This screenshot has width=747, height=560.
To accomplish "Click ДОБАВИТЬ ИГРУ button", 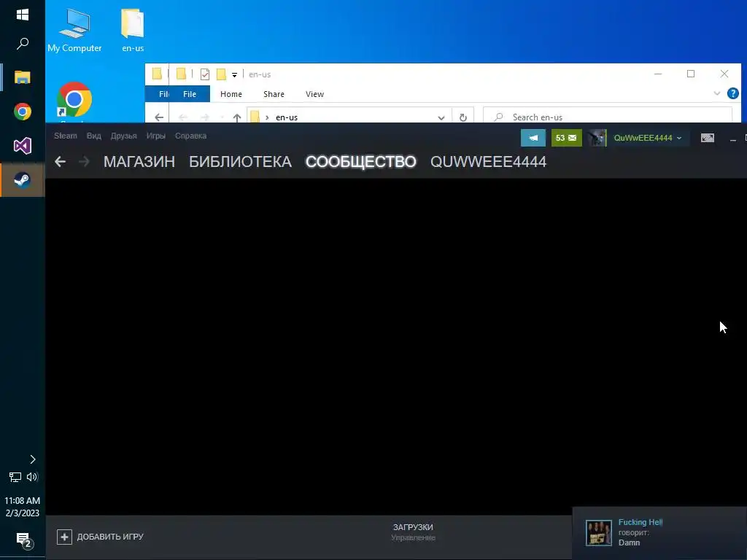I will click(101, 537).
